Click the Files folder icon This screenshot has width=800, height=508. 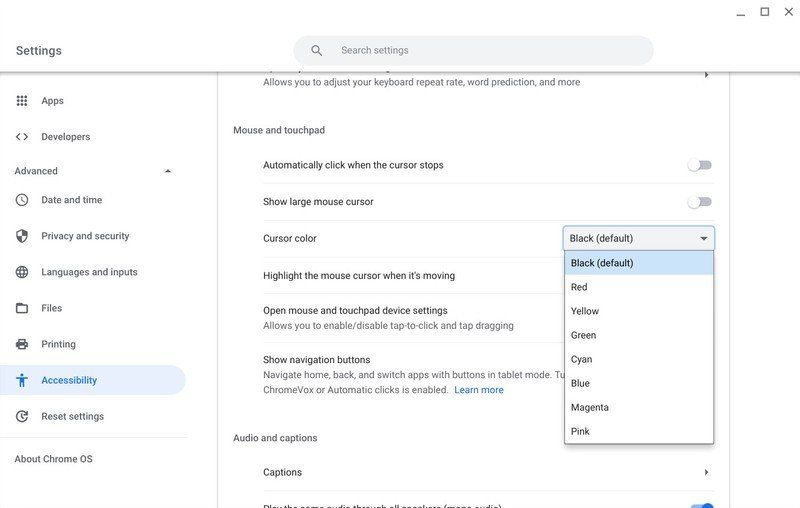coord(22,308)
